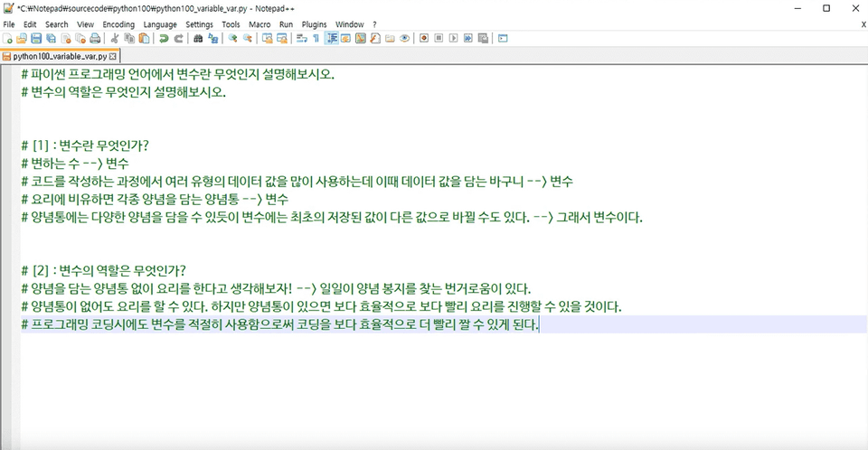Image resolution: width=868 pixels, height=450 pixels.
Task: Open Find with the binoculars icon
Action: 198,38
